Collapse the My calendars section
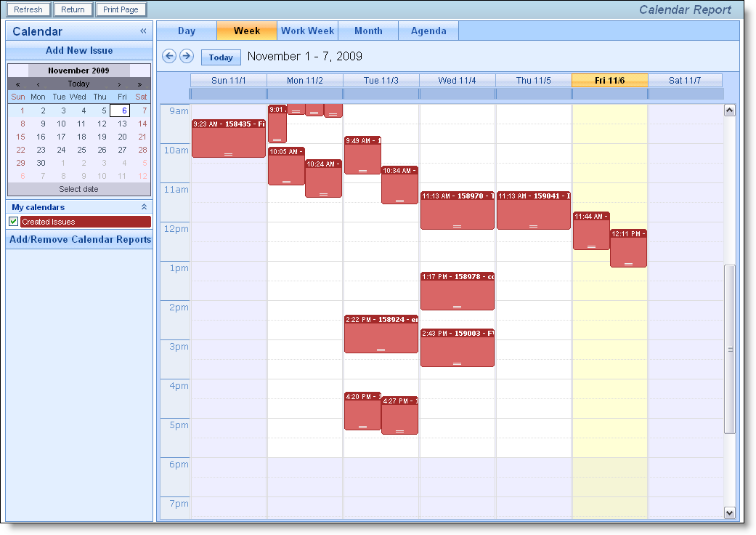 coord(144,207)
